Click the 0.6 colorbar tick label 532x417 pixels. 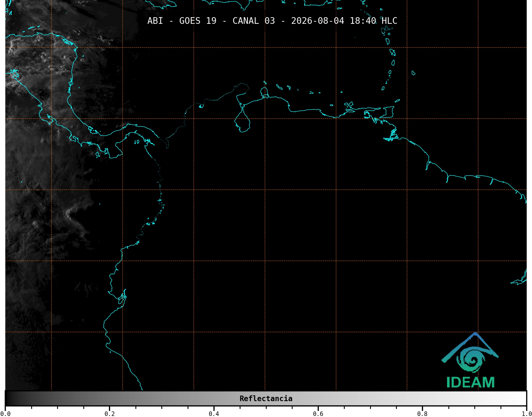pyautogui.click(x=318, y=414)
